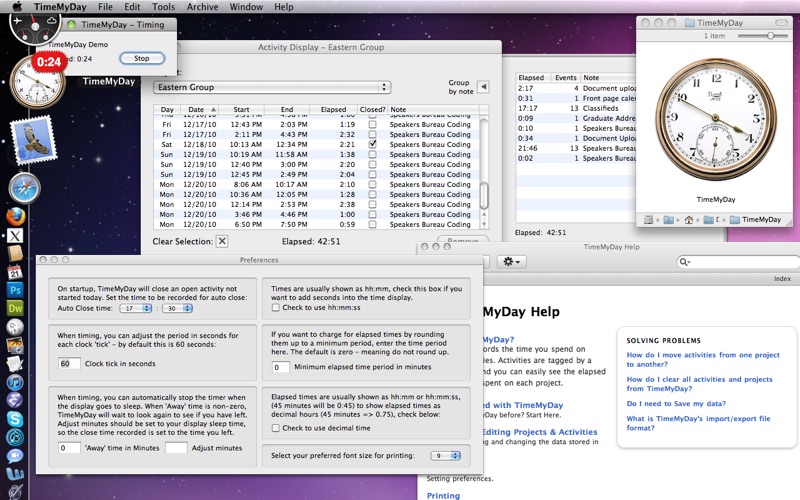Open the printing font size dropdown
The image size is (800, 500).
point(445,456)
